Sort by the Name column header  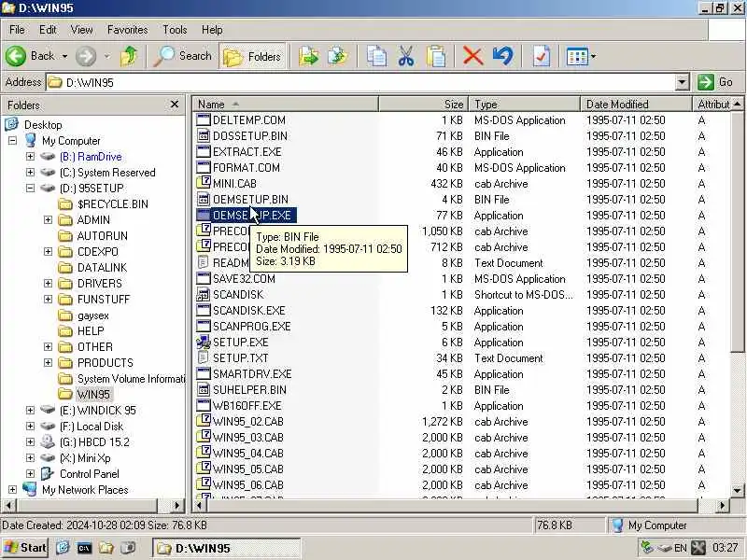coord(286,105)
